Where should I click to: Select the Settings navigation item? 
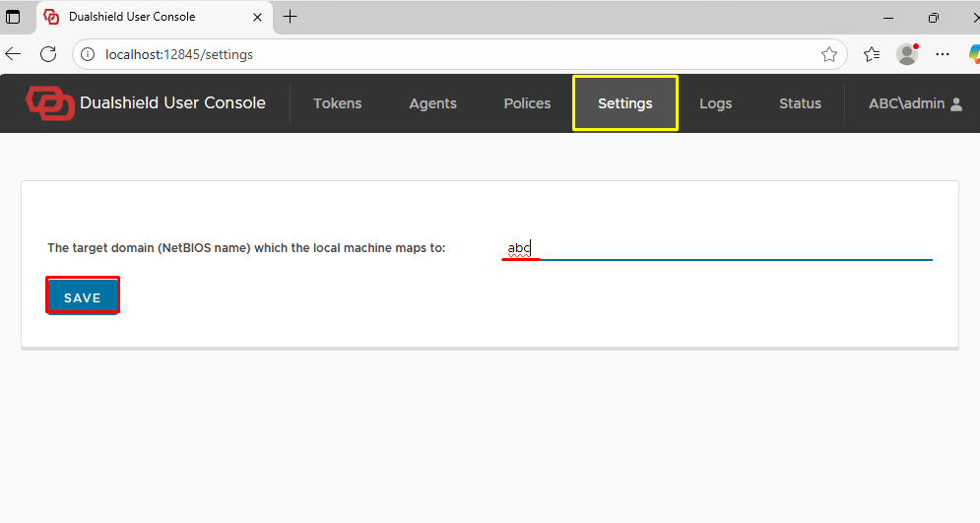[x=624, y=103]
